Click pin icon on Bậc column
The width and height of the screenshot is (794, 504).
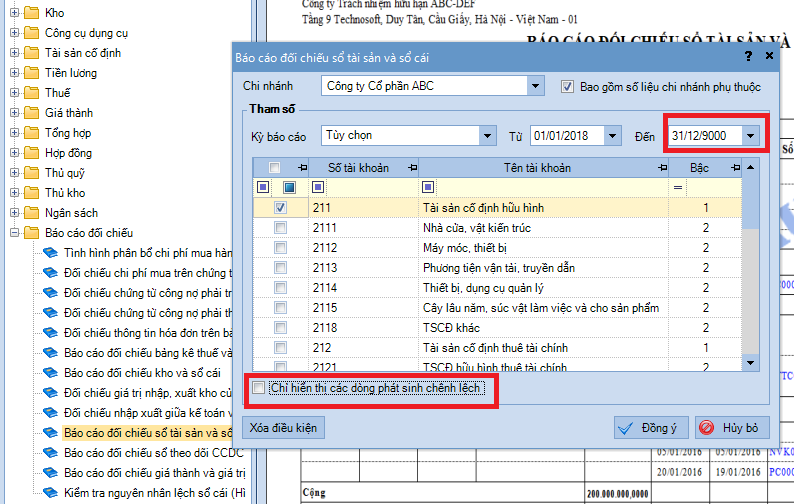[736, 168]
